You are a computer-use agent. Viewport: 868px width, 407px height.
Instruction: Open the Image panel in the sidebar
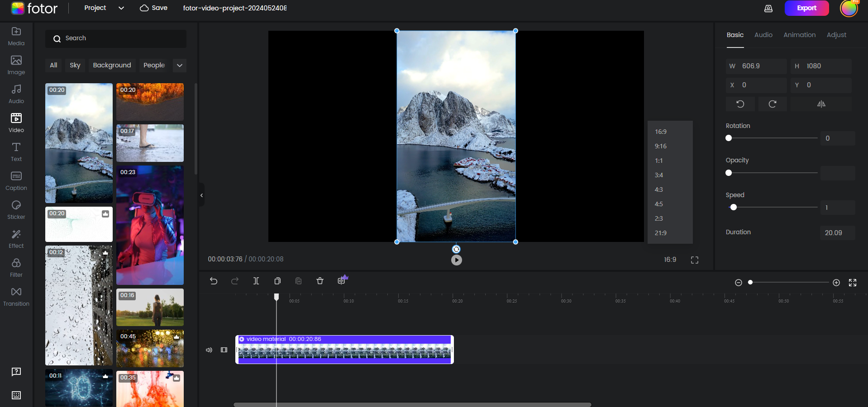pos(16,65)
